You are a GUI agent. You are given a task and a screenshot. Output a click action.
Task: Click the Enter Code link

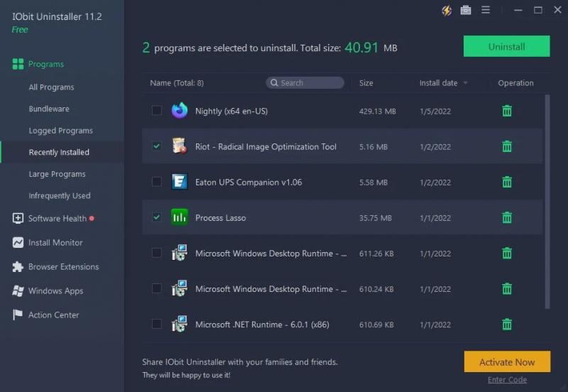[507, 380]
